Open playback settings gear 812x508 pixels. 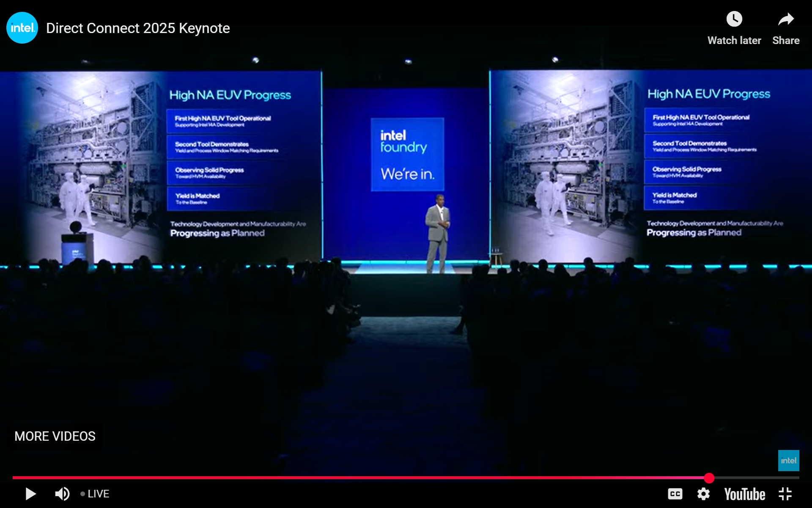click(704, 494)
